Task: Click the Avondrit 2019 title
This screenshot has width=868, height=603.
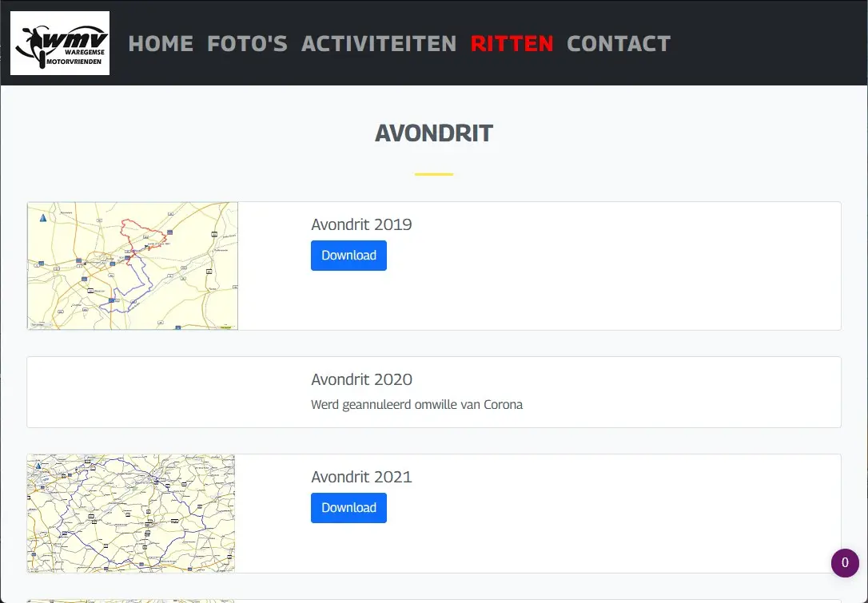Action: point(361,224)
